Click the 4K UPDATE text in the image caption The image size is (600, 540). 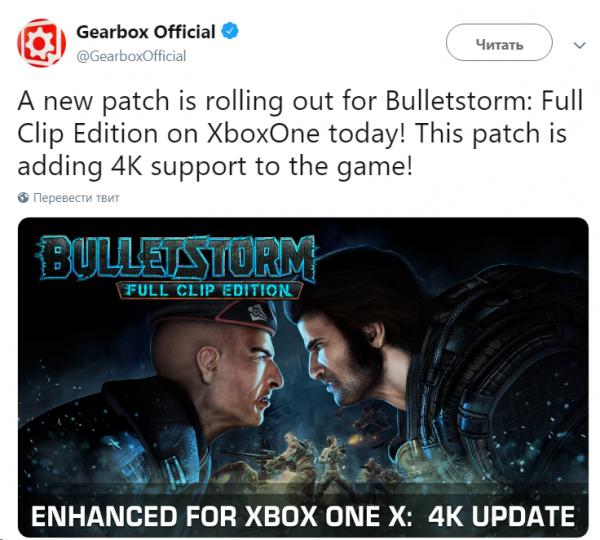point(502,516)
